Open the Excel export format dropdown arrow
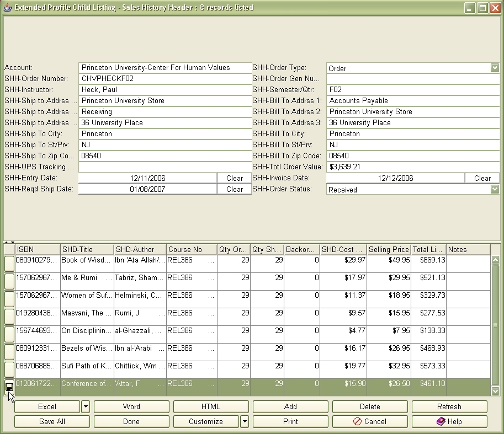This screenshot has width=504, height=434. click(x=86, y=407)
